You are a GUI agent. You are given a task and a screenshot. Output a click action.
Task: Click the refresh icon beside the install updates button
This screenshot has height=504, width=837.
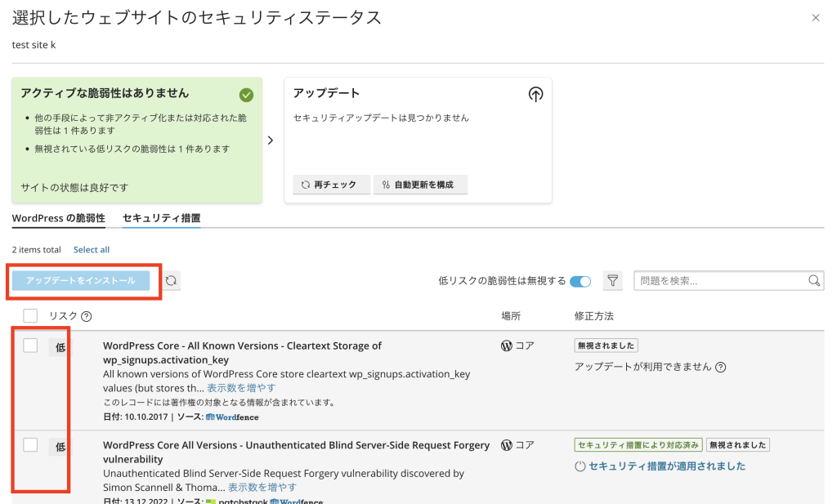pyautogui.click(x=171, y=281)
